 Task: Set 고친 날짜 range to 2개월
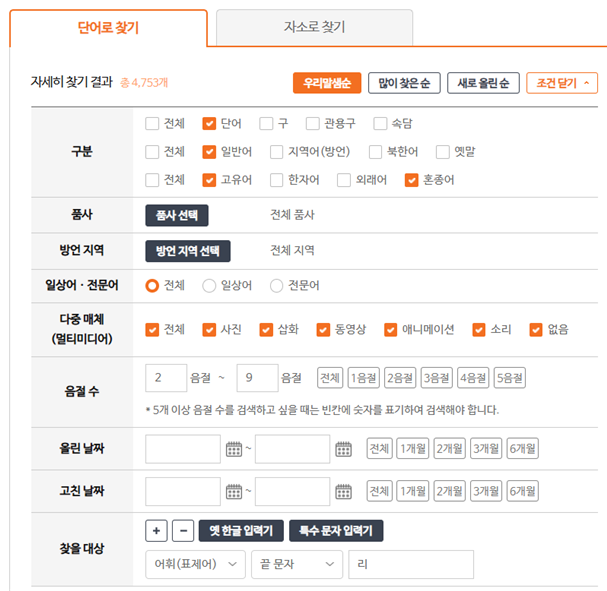pyautogui.click(x=449, y=491)
